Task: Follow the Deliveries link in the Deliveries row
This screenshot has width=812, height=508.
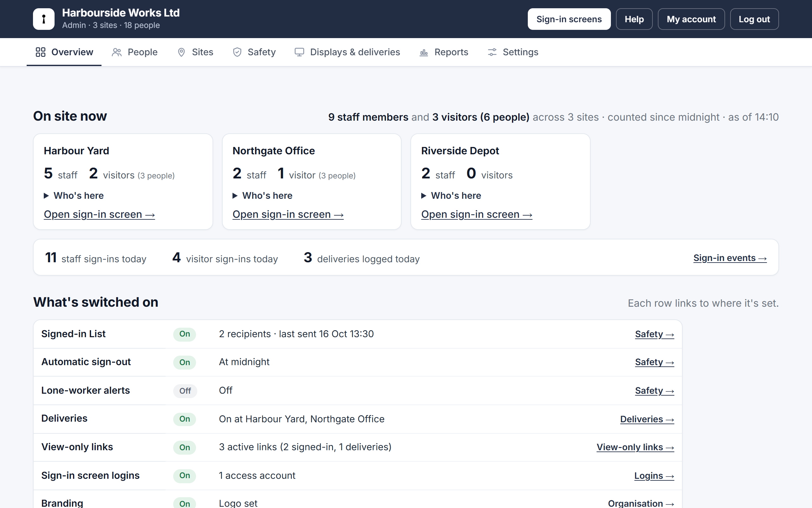Action: 647,419
